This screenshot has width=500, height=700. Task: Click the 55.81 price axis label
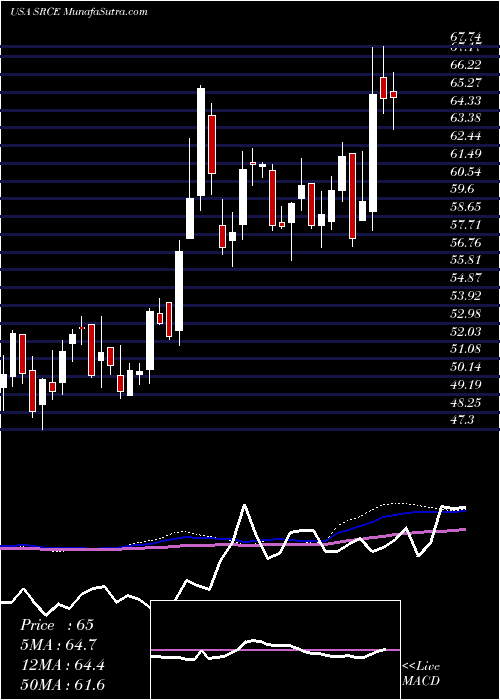click(x=466, y=260)
